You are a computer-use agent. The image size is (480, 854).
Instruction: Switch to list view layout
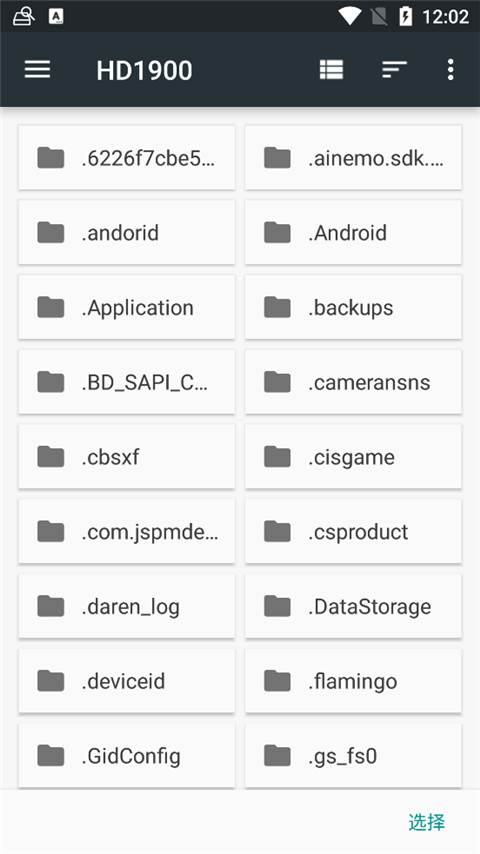click(x=331, y=70)
